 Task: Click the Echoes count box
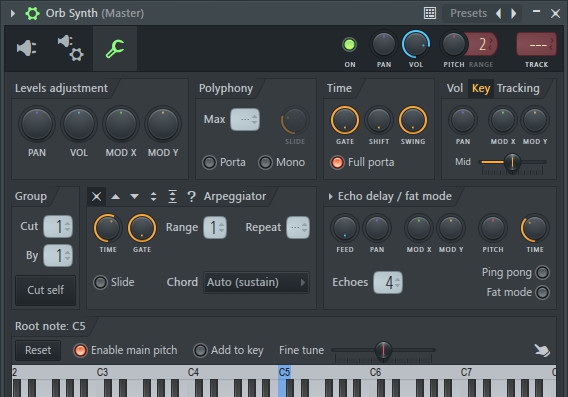tap(388, 283)
